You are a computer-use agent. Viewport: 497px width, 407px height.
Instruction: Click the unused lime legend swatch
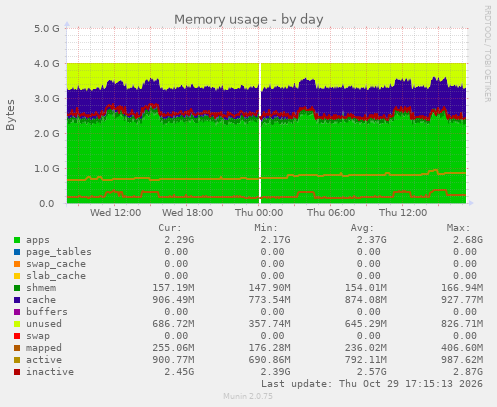pyautogui.click(x=17, y=324)
